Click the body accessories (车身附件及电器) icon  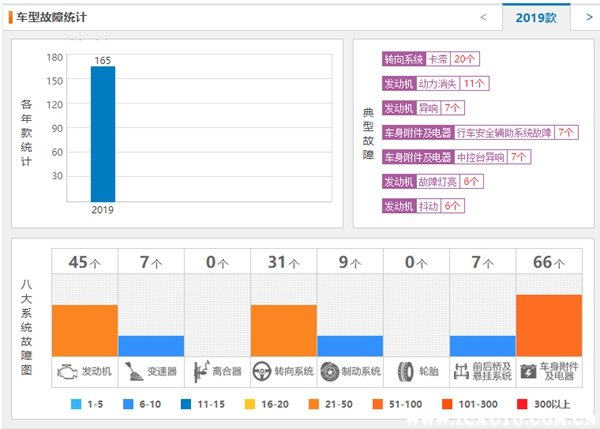(527, 370)
